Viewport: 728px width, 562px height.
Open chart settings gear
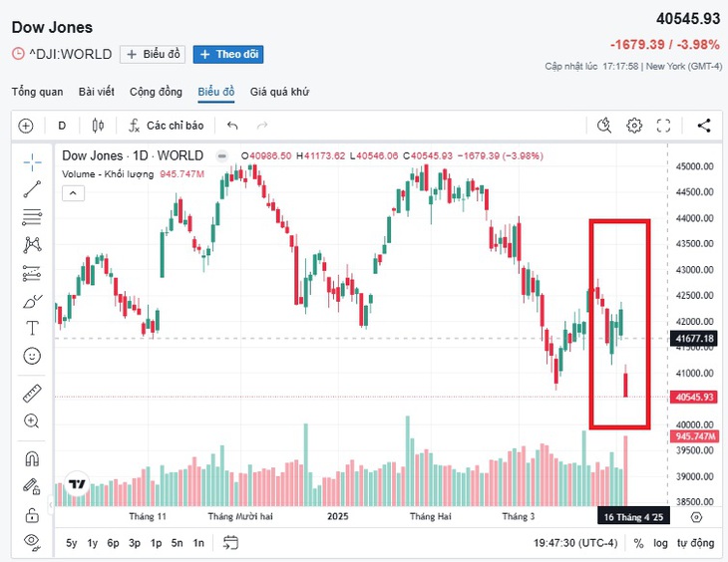click(x=633, y=126)
